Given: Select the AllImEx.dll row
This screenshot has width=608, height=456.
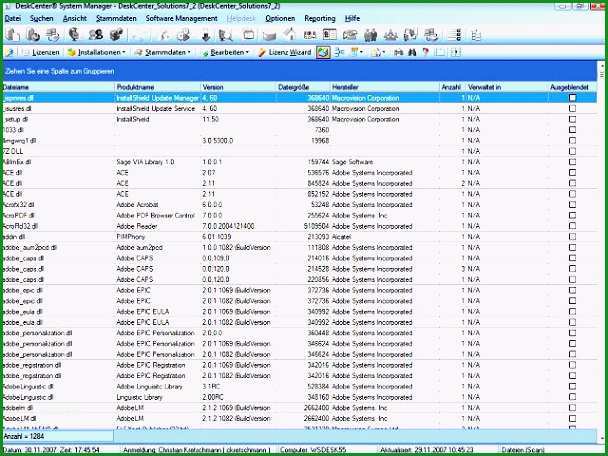Looking at the screenshot, I should [x=299, y=162].
